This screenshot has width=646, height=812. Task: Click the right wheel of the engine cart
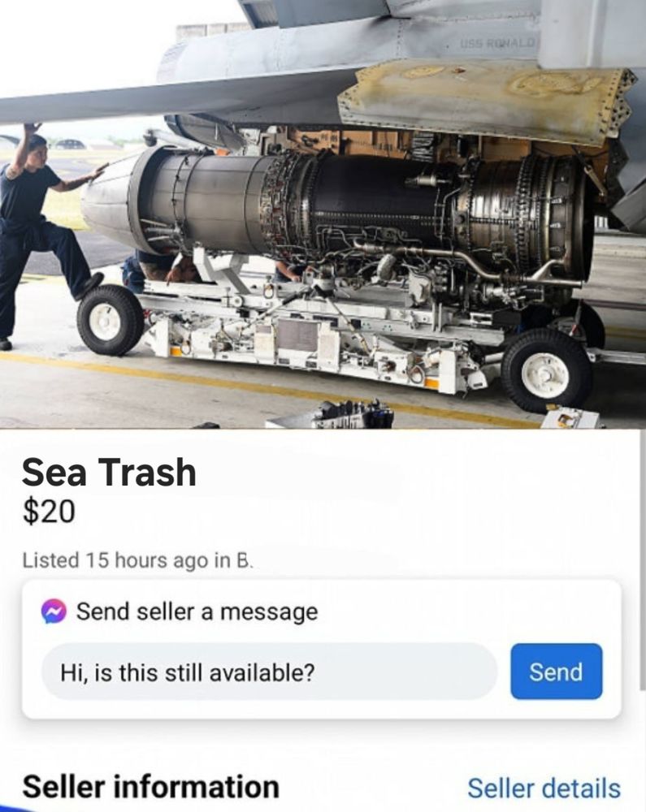547,369
